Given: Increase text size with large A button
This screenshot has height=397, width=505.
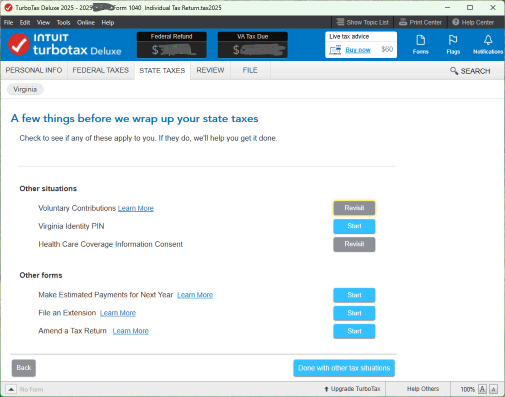Looking at the screenshot, I should pos(482,389).
